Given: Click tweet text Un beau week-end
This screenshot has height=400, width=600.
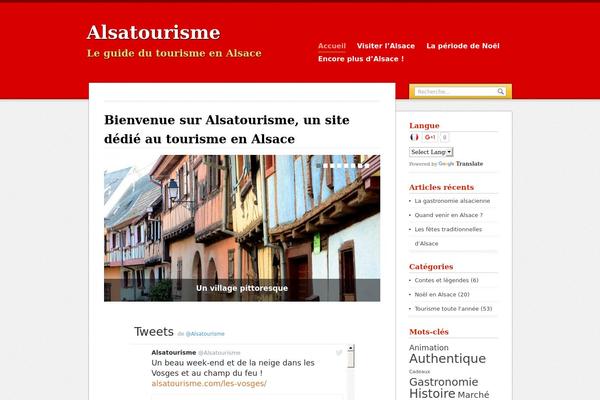Looking at the screenshot, I should click(233, 368).
